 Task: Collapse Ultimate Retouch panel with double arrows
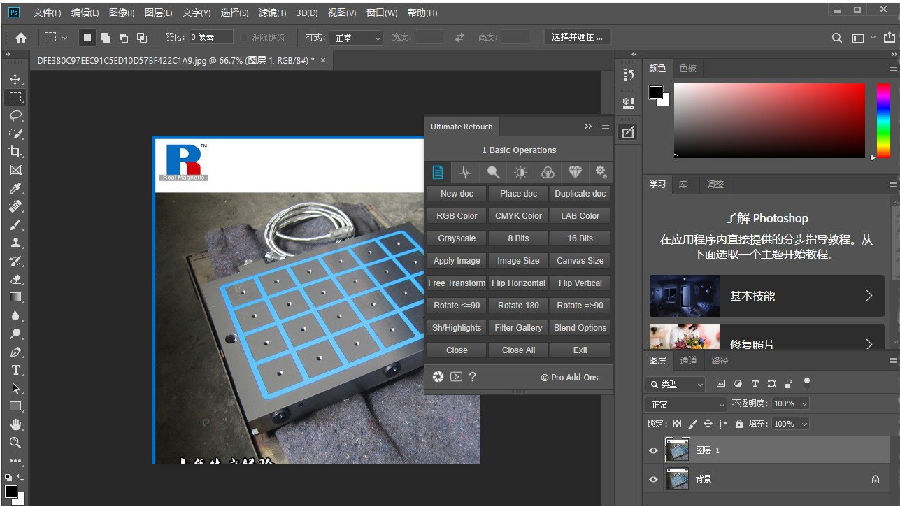point(588,126)
